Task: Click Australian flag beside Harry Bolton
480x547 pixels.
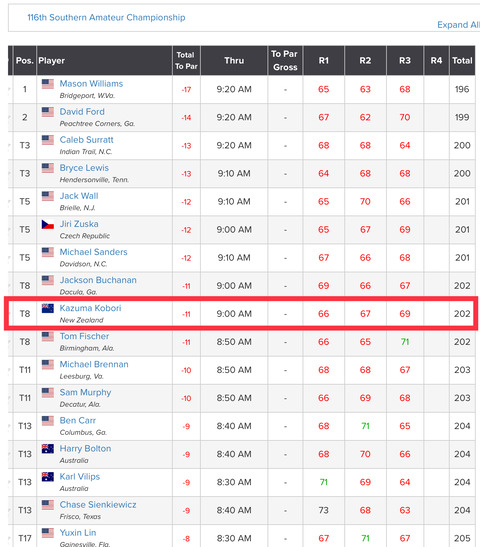Action: (x=48, y=449)
